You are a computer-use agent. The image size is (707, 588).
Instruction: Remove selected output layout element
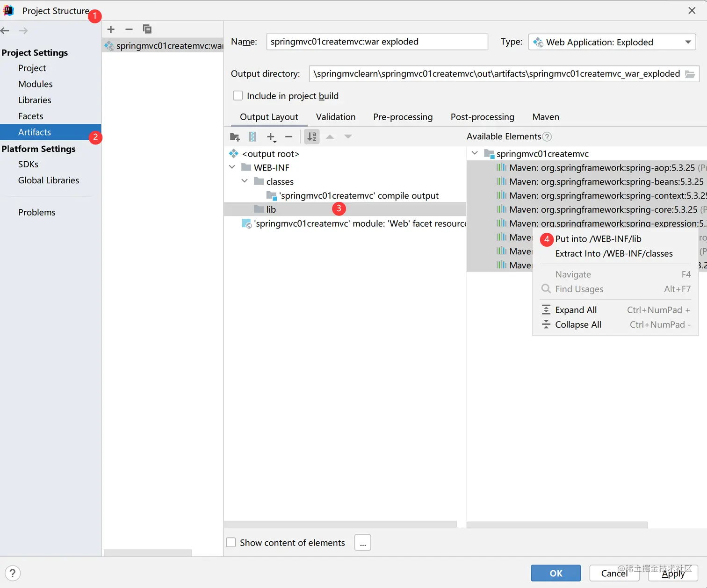pyautogui.click(x=289, y=137)
